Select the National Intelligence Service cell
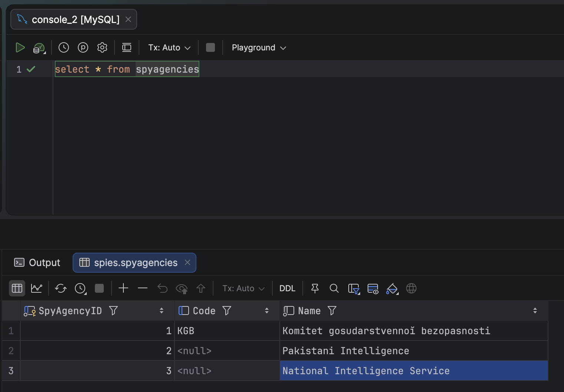 (x=414, y=371)
